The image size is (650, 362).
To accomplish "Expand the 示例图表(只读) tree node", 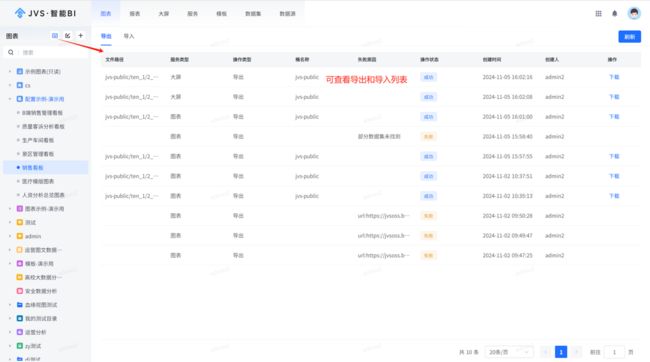I will (x=10, y=71).
